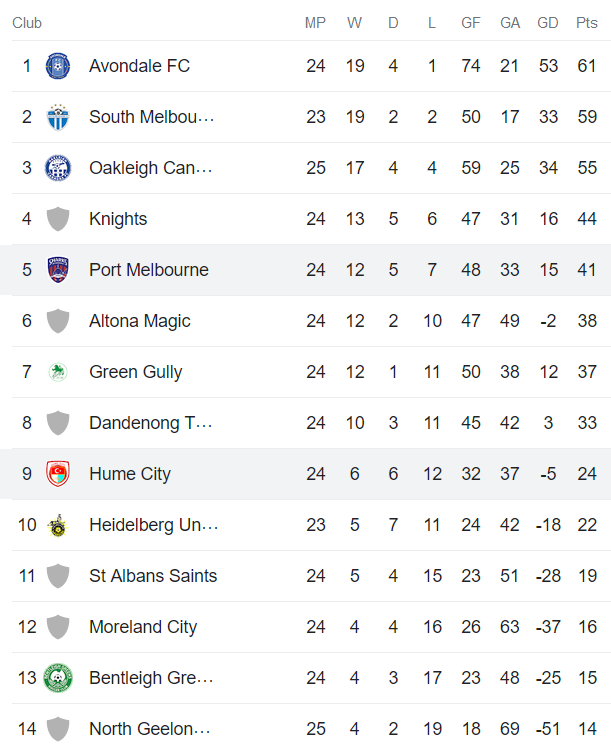The height and width of the screenshot is (756, 611).
Task: Click the Green Gully club logo
Action: [x=58, y=373]
